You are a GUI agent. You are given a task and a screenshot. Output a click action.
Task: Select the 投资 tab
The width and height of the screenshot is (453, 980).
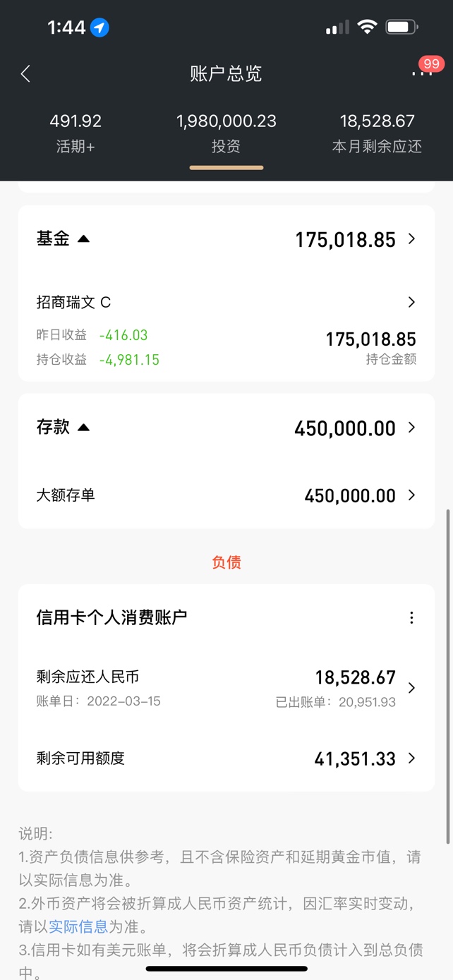[226, 133]
